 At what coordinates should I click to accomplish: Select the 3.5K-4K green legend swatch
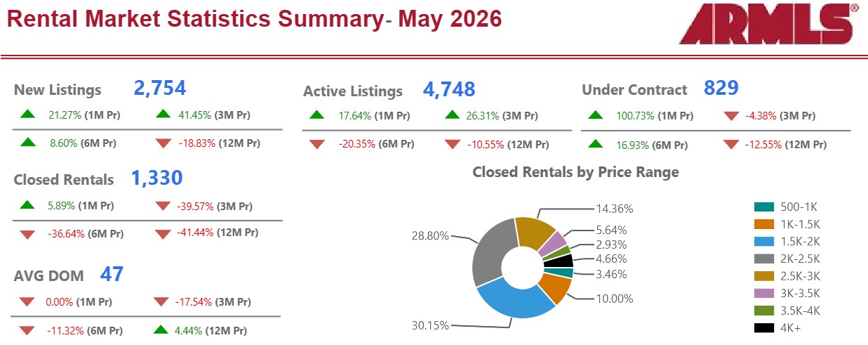click(764, 310)
